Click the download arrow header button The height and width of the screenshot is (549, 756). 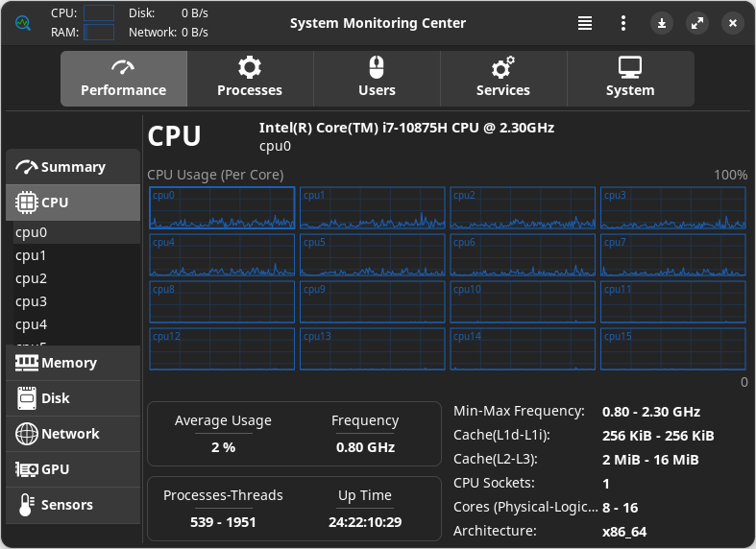tap(662, 23)
